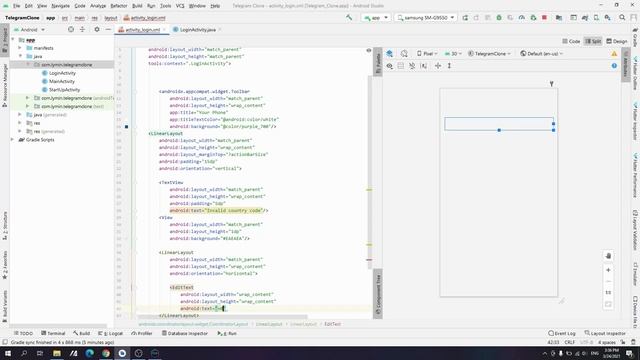Click the green Debug app bug icon
The width and height of the screenshot is (640, 360).
pyautogui.click(x=499, y=18)
